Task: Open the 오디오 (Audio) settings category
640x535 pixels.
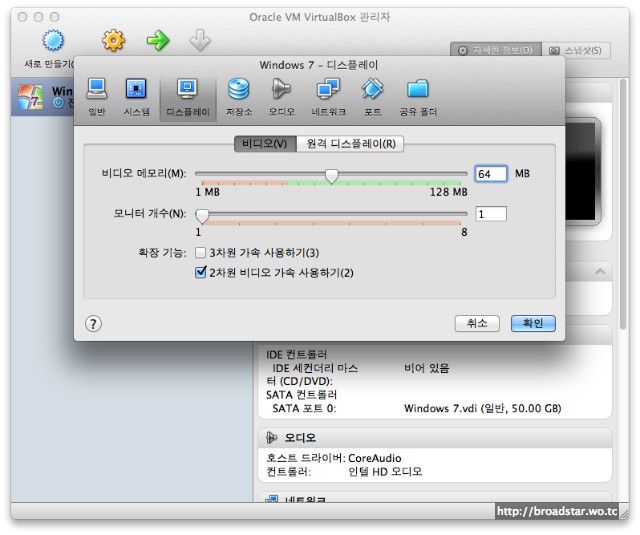Action: point(281,97)
